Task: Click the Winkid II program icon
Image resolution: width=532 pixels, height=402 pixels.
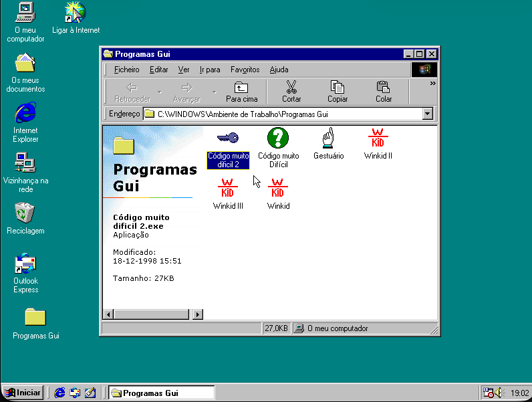Action: coord(378,138)
